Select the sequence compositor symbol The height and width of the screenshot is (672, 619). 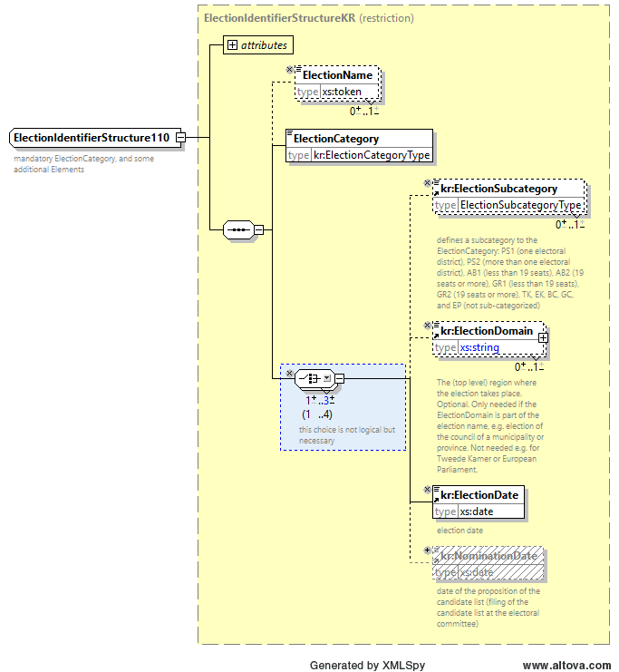[238, 229]
